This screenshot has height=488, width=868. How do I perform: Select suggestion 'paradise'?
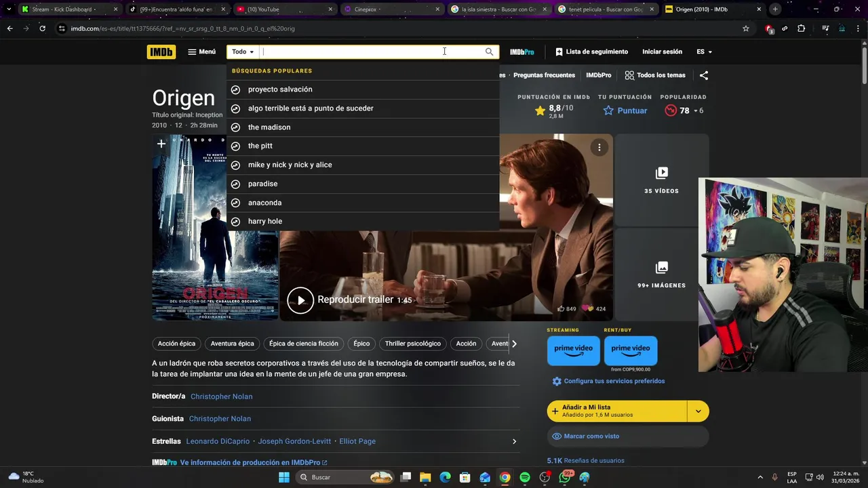[x=363, y=184]
